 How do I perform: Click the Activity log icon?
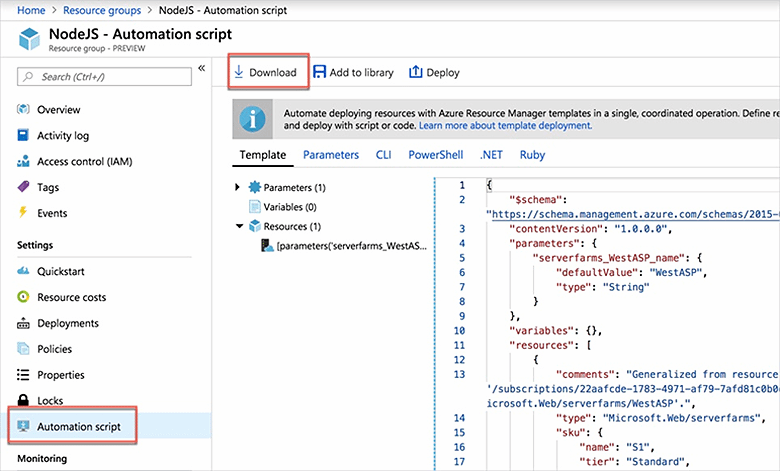pos(24,136)
